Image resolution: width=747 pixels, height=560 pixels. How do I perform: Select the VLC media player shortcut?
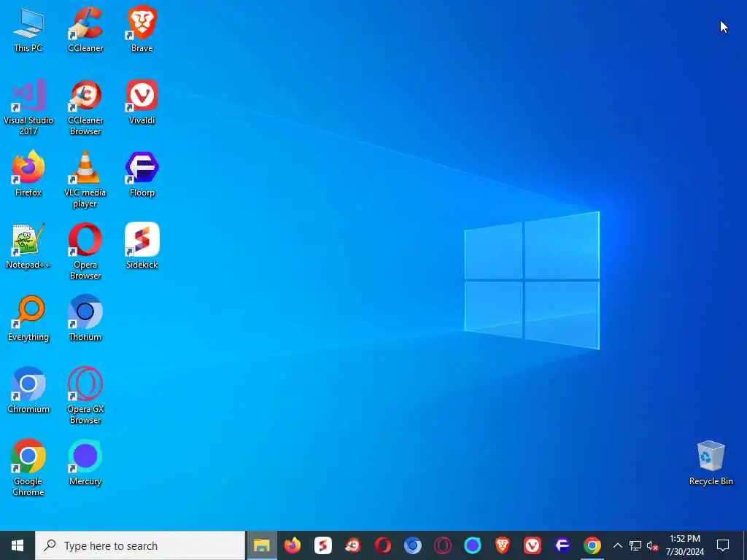85,179
